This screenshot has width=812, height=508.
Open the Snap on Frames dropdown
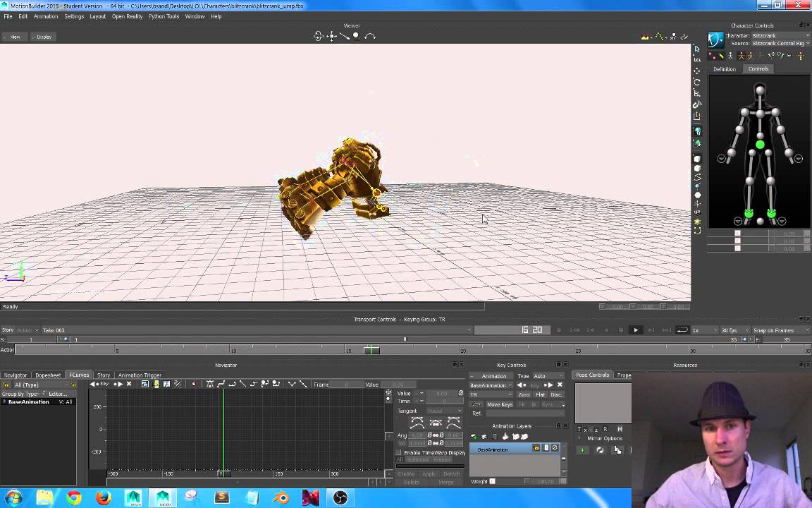[781, 330]
